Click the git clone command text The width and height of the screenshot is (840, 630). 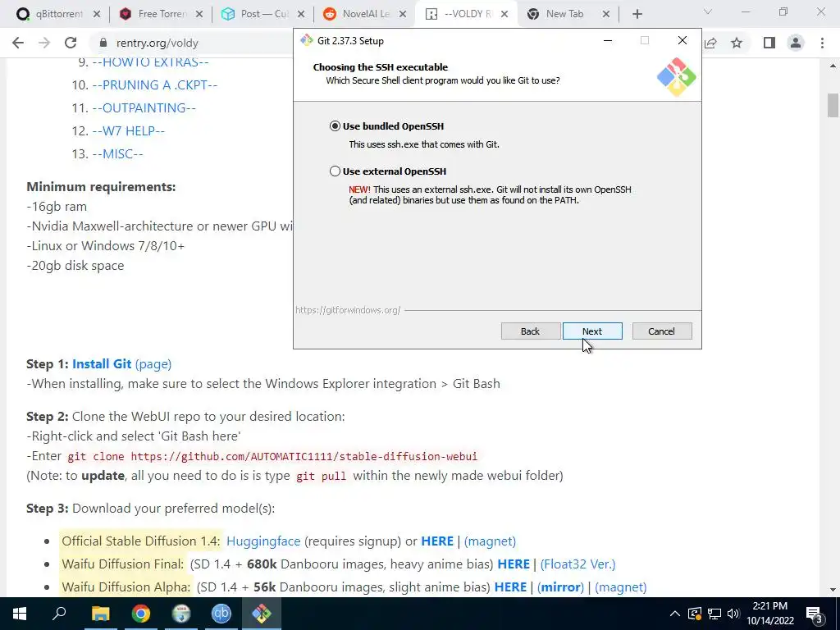click(272, 456)
